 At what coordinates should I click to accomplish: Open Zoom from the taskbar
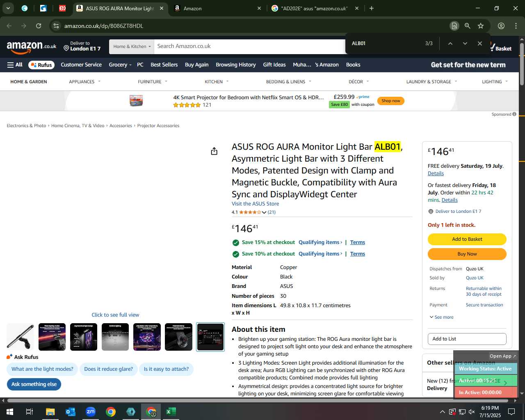(91, 412)
